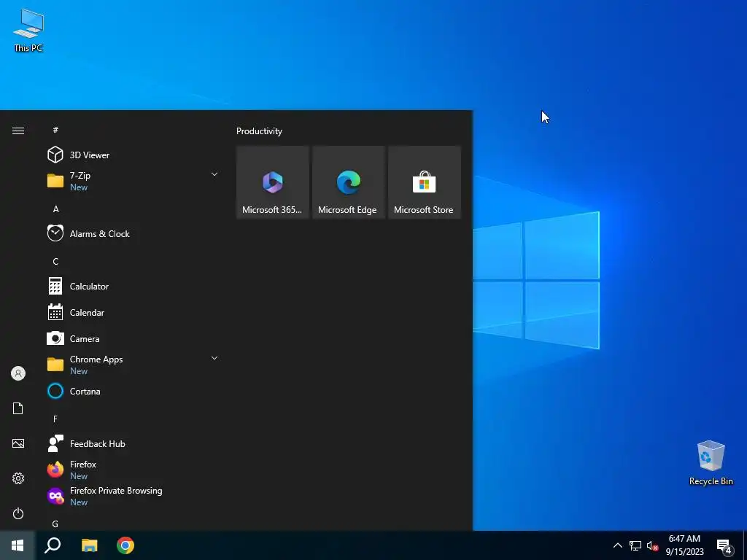Open the clock showing 6:47 AM

click(x=684, y=545)
